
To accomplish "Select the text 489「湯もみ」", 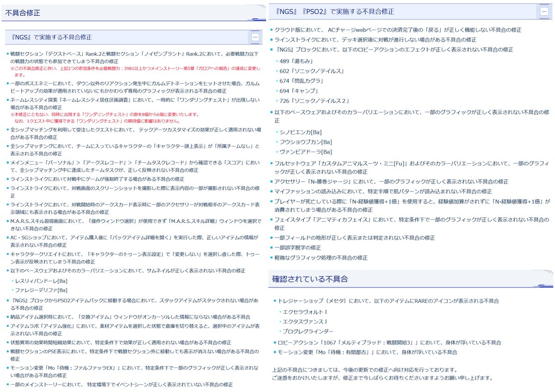I will click(x=296, y=61).
